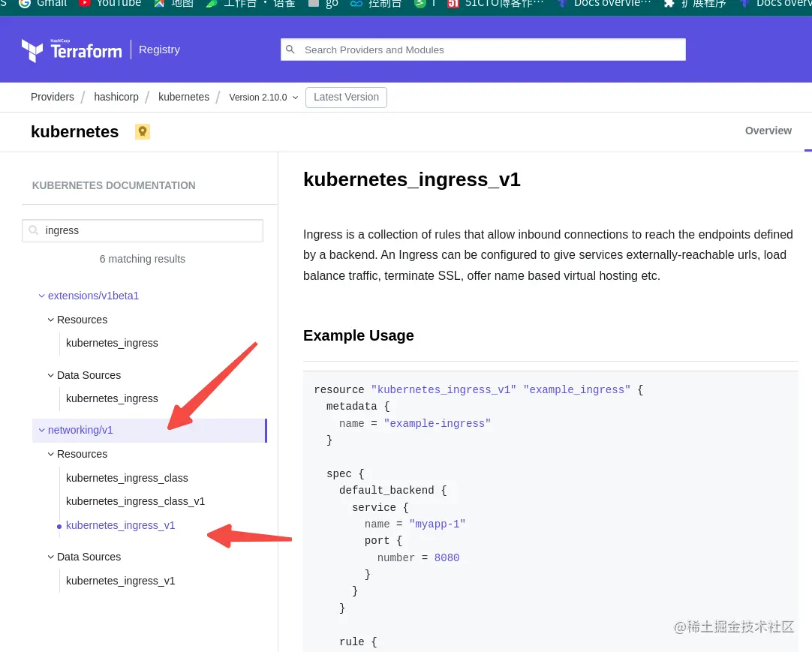This screenshot has width=812, height=652.
Task: Select the active kubernetes_ingress_v1 resource link
Action: coord(120,525)
